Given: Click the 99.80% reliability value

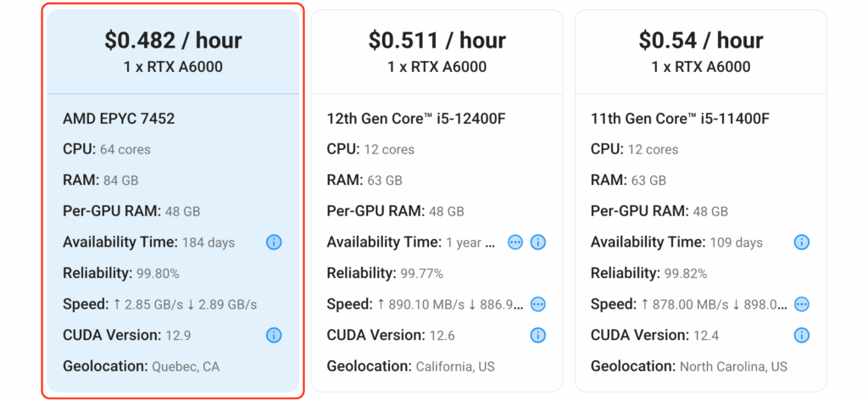Looking at the screenshot, I should click(x=157, y=273).
